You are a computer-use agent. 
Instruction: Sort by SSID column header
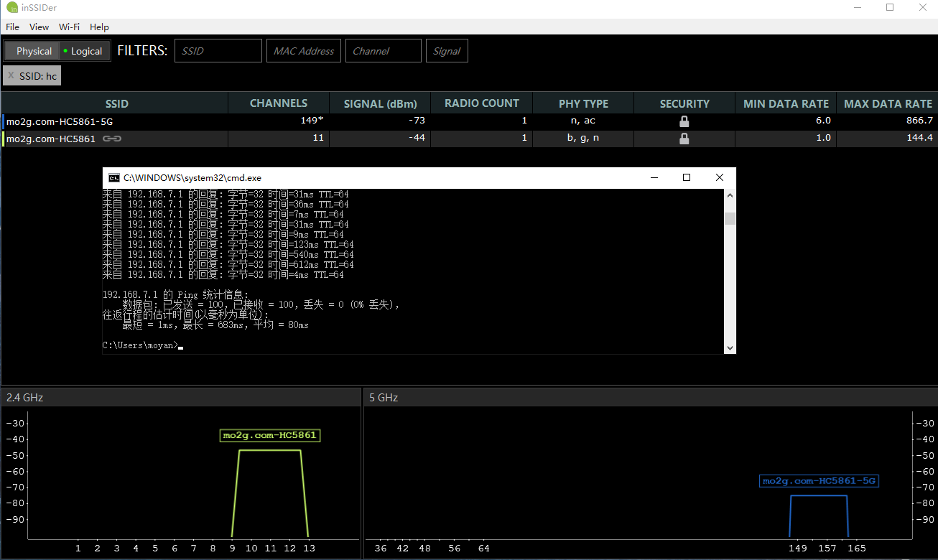pos(116,103)
